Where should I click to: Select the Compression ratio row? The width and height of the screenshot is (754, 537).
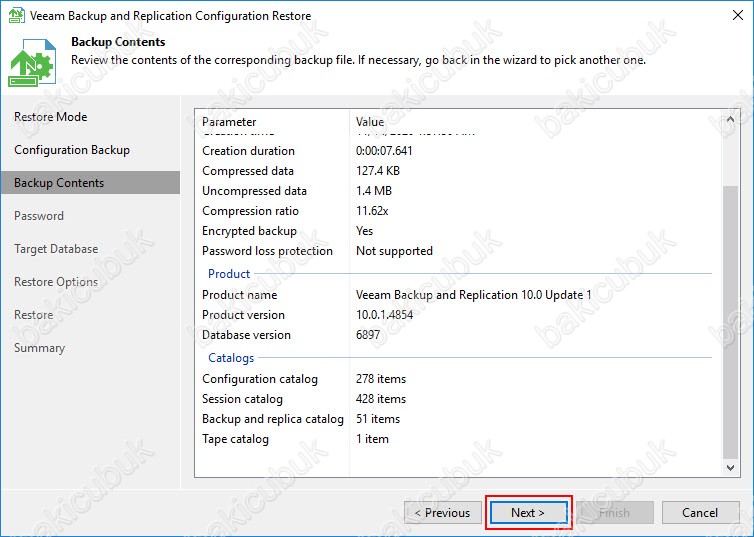tap(457, 211)
